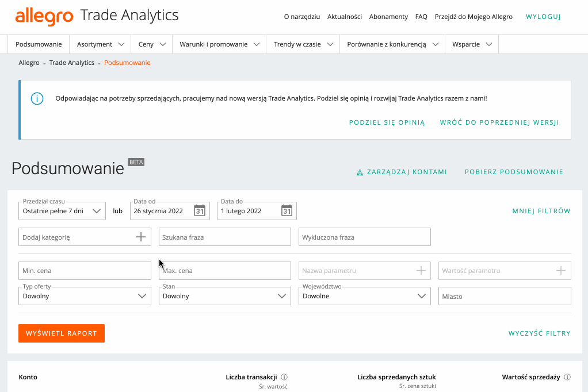Click the plus icon in Wartość parametru

pyautogui.click(x=560, y=271)
